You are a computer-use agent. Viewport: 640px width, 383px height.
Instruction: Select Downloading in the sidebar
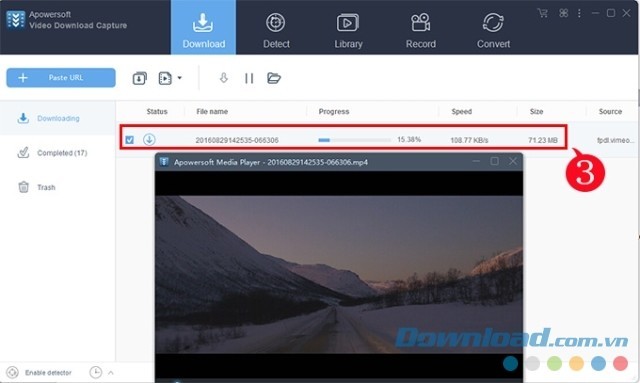[58, 118]
